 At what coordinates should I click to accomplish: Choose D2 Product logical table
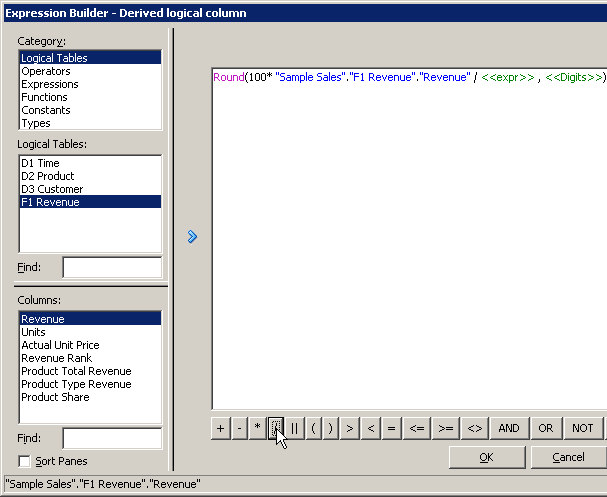[48, 176]
